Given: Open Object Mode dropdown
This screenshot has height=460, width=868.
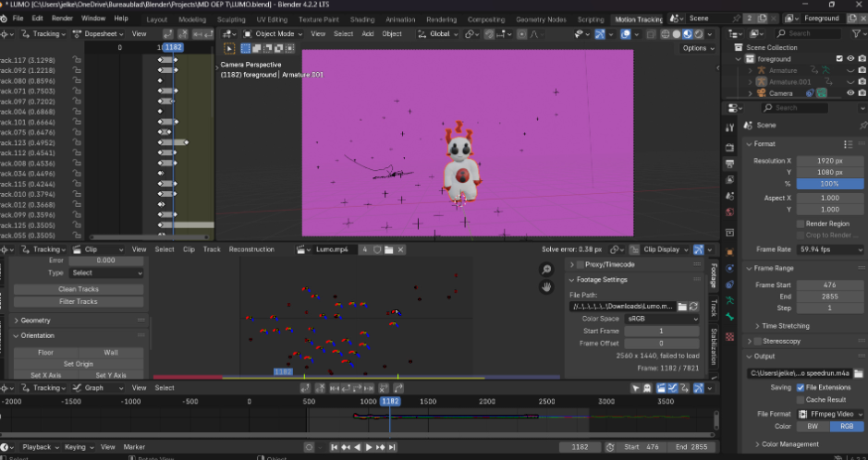Looking at the screenshot, I should (x=273, y=34).
